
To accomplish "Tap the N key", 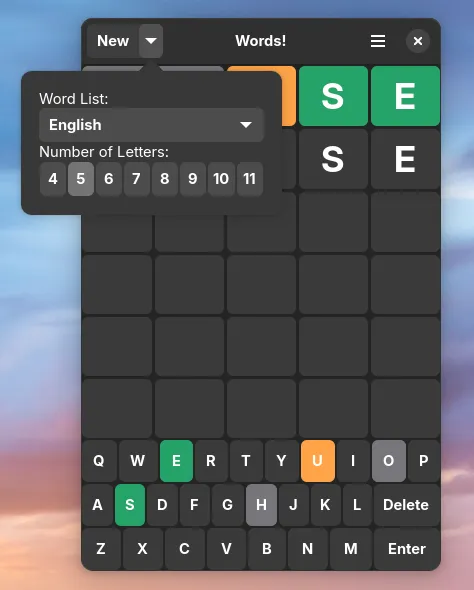I will pos(308,549).
